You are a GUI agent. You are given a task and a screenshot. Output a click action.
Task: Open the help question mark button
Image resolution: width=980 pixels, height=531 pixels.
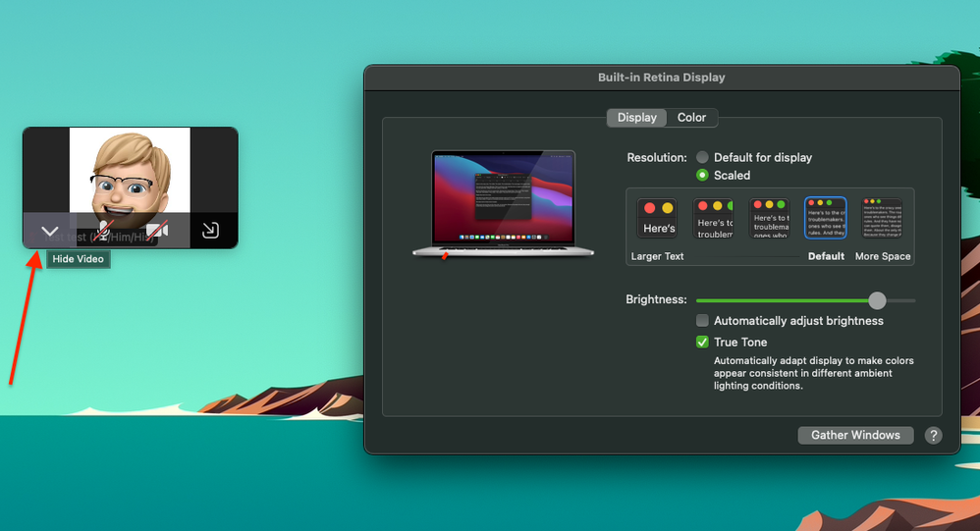933,435
